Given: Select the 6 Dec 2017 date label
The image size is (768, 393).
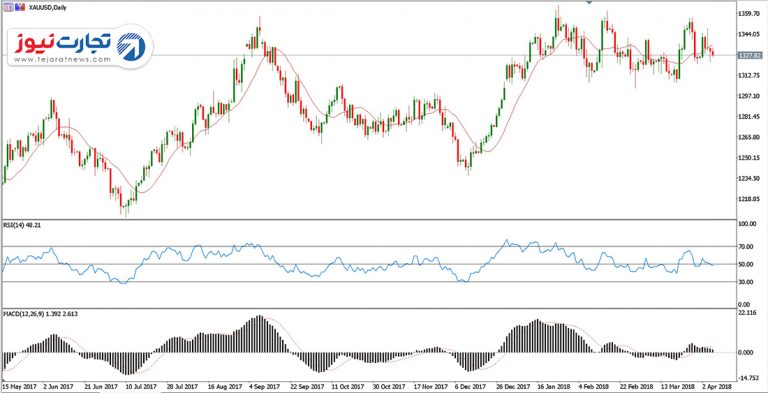Looking at the screenshot, I should [x=467, y=386].
